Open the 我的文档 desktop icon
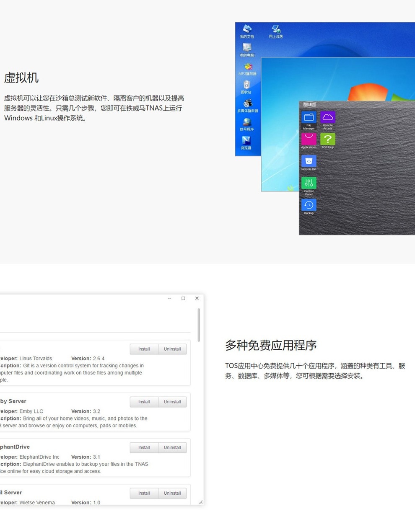This screenshot has width=415, height=532. (x=247, y=31)
